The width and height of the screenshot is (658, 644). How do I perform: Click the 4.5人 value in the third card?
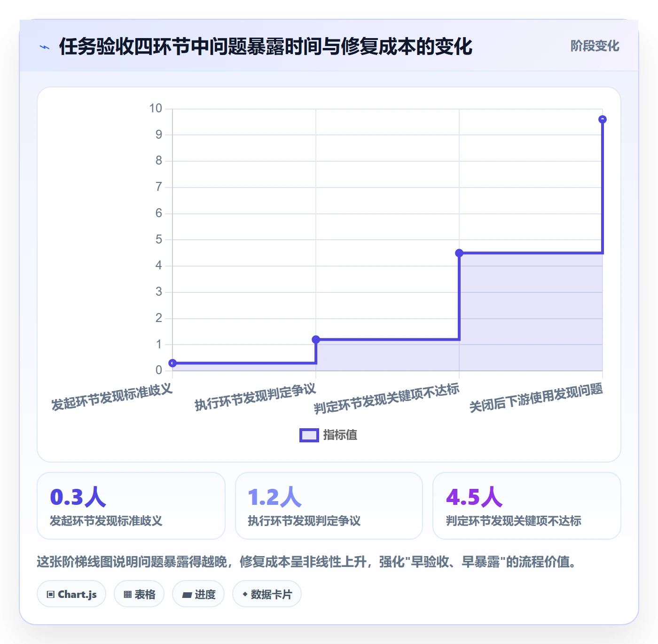point(474,497)
